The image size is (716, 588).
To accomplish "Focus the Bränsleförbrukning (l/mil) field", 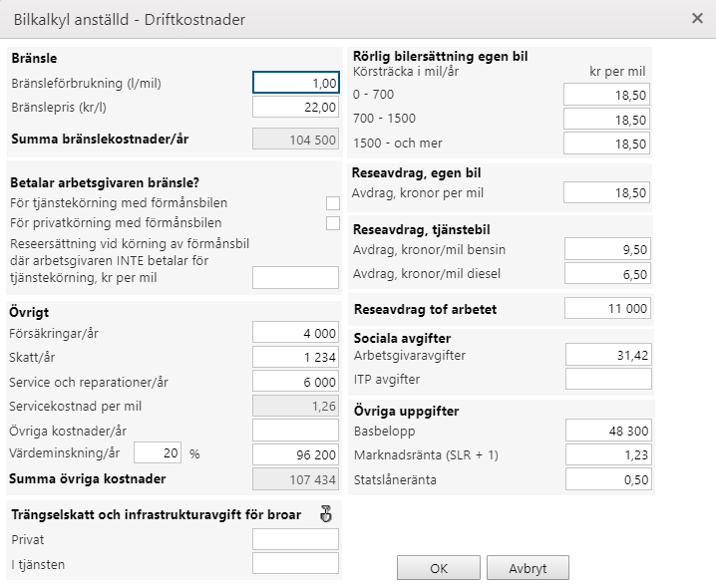I will [296, 83].
